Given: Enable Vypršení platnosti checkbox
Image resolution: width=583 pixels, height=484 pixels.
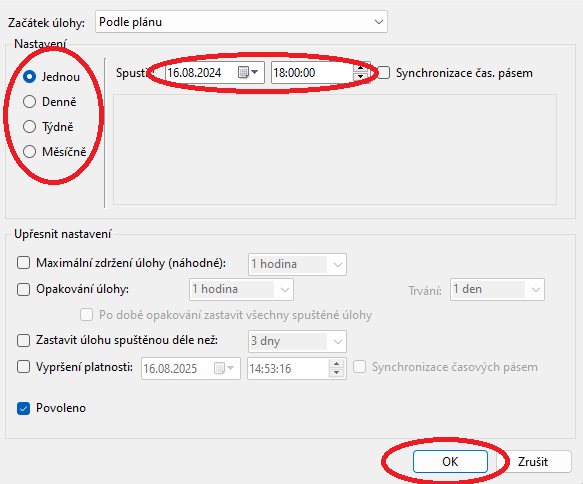Looking at the screenshot, I should click(23, 367).
